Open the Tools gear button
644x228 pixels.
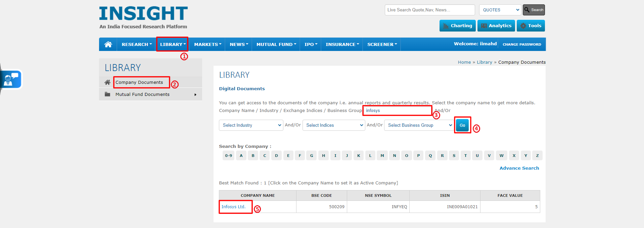531,26
